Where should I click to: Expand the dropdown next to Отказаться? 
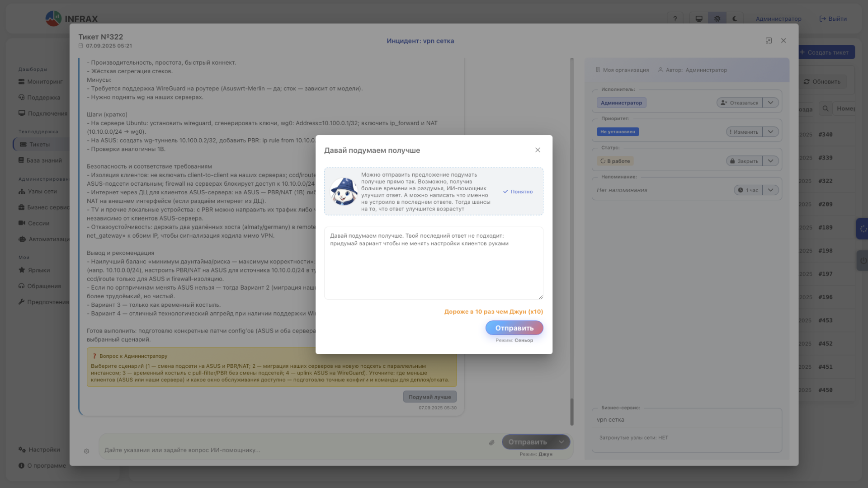pos(771,103)
